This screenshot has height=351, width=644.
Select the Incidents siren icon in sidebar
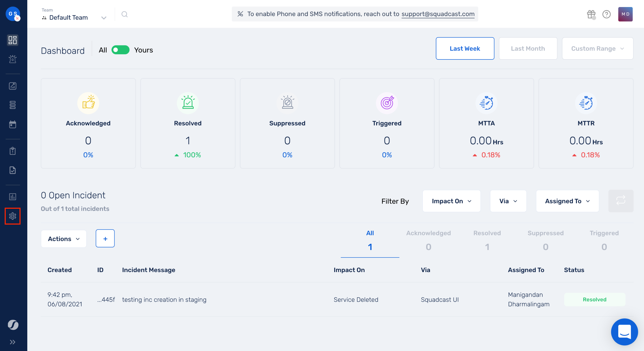coord(12,59)
